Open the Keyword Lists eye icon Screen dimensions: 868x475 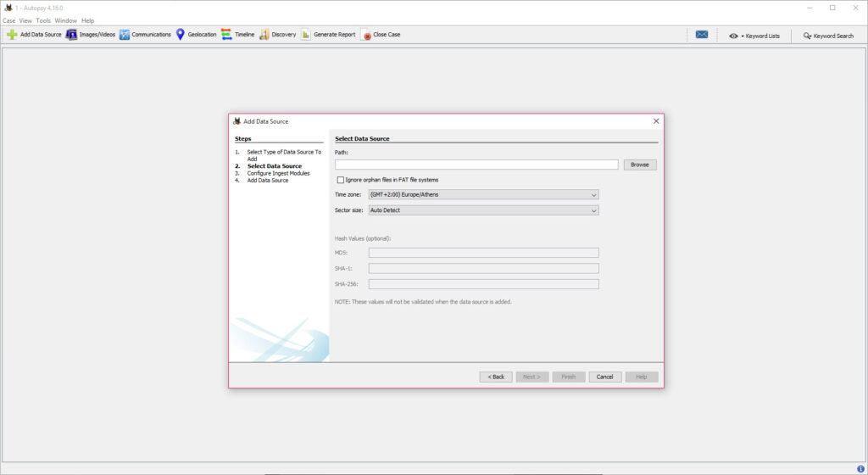(733, 36)
